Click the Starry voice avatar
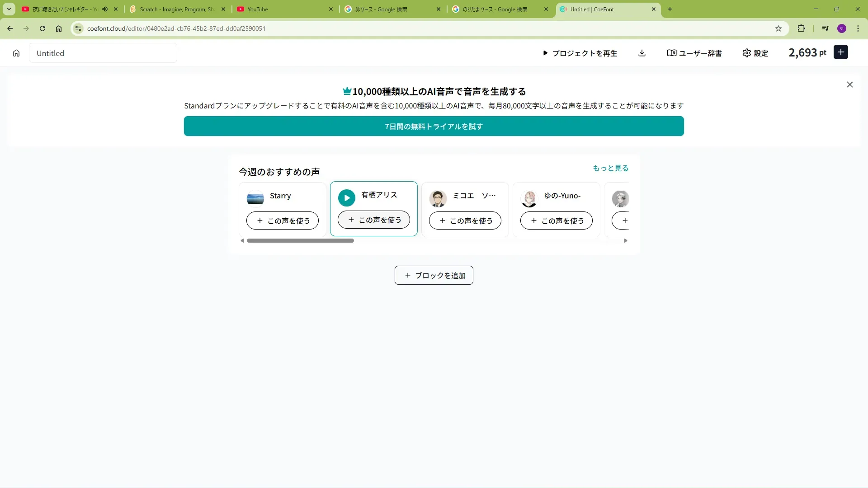 (x=255, y=198)
